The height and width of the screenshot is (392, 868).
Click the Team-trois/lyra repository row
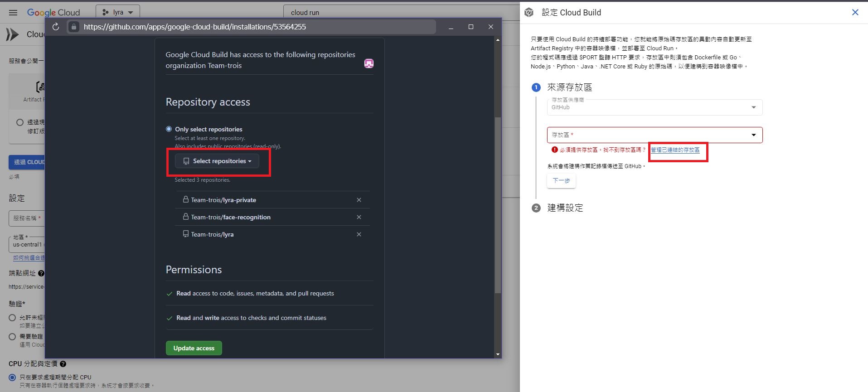pyautogui.click(x=272, y=234)
